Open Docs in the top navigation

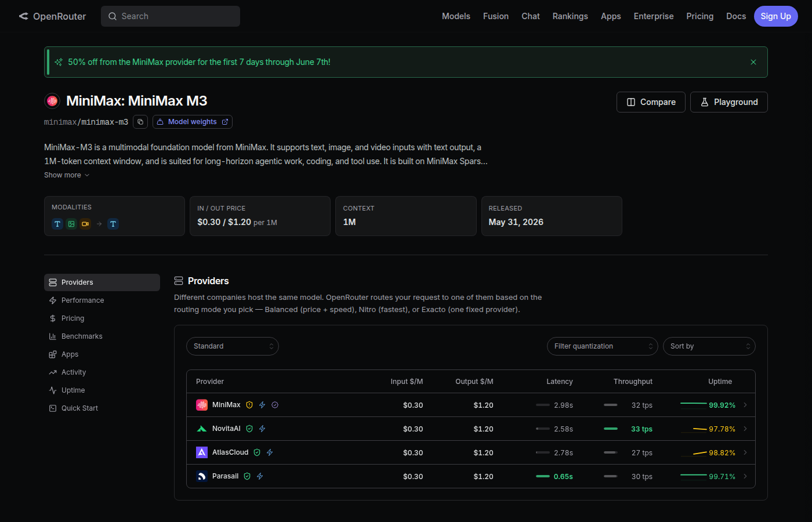pyautogui.click(x=736, y=16)
